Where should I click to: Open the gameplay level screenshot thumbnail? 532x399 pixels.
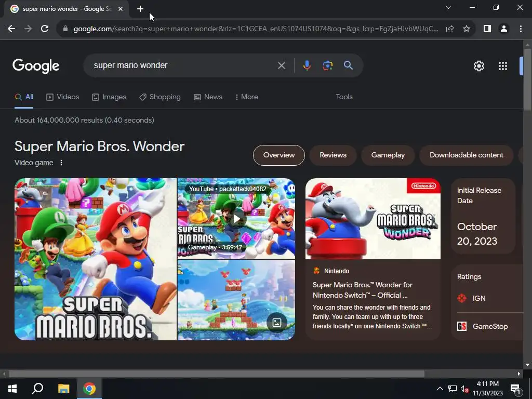tap(236, 300)
